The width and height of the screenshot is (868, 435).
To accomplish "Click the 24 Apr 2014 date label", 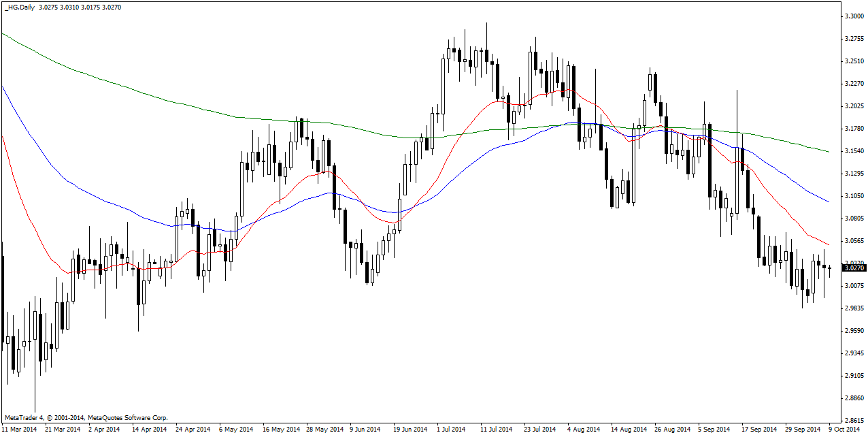I will pyautogui.click(x=192, y=430).
